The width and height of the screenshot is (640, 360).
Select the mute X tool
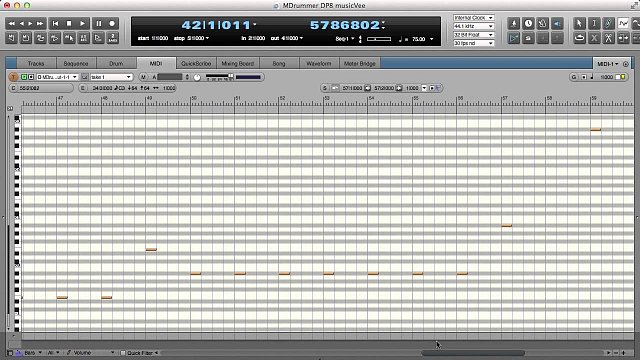(x=594, y=38)
